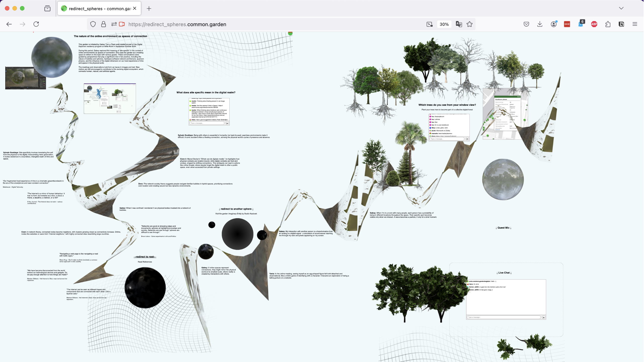Open the downloads panel icon
The image size is (644, 362).
[x=540, y=24]
